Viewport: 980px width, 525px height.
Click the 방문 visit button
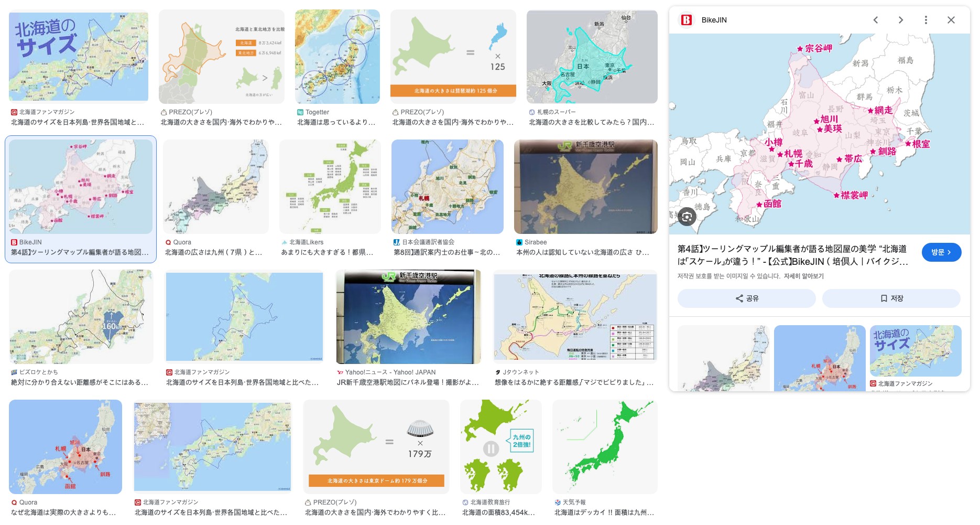tap(941, 252)
